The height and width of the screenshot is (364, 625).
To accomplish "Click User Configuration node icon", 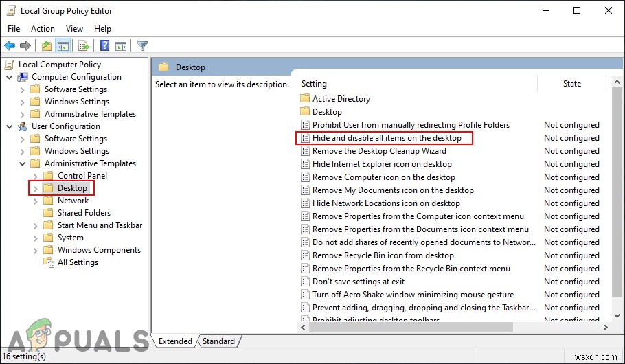I will click(x=23, y=126).
